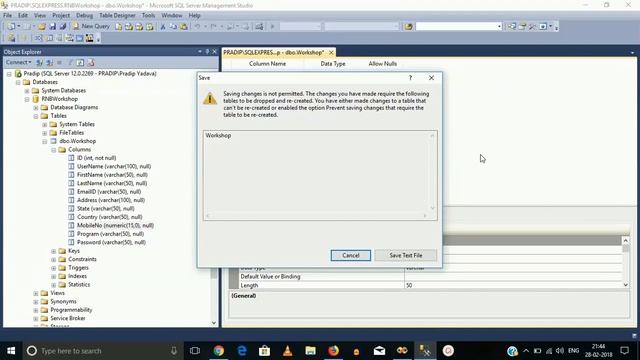The width and height of the screenshot is (640, 360).
Task: Click the Type here to search box
Action: coord(102,351)
